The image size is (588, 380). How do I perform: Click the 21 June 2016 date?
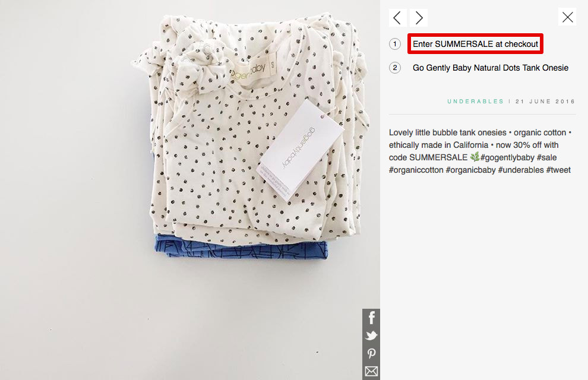[545, 102]
